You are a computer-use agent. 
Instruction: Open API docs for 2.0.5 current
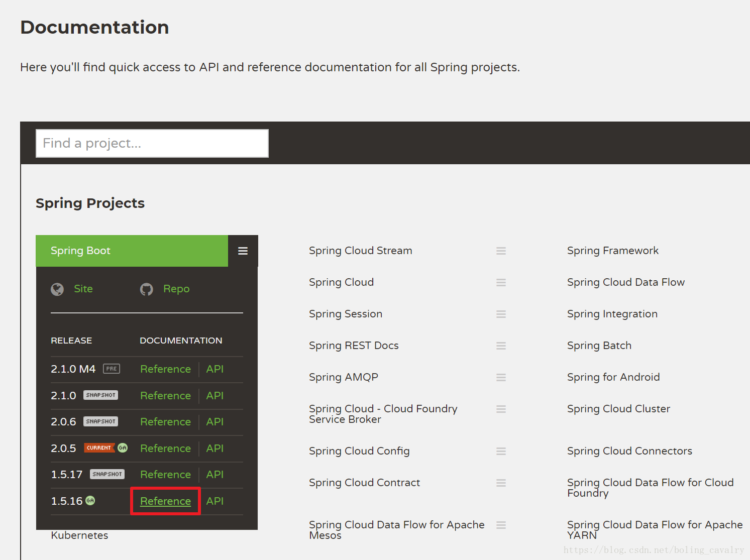[x=215, y=449]
